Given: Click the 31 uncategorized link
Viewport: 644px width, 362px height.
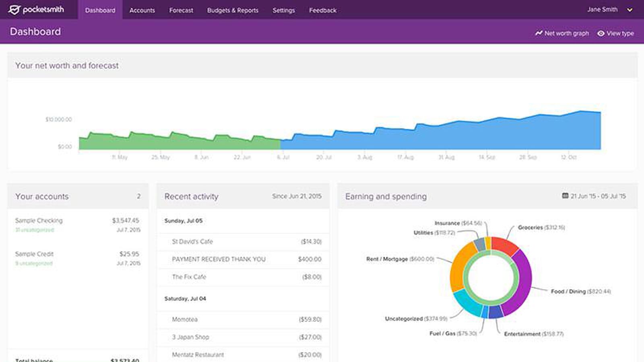Looking at the screenshot, I should 35,230.
